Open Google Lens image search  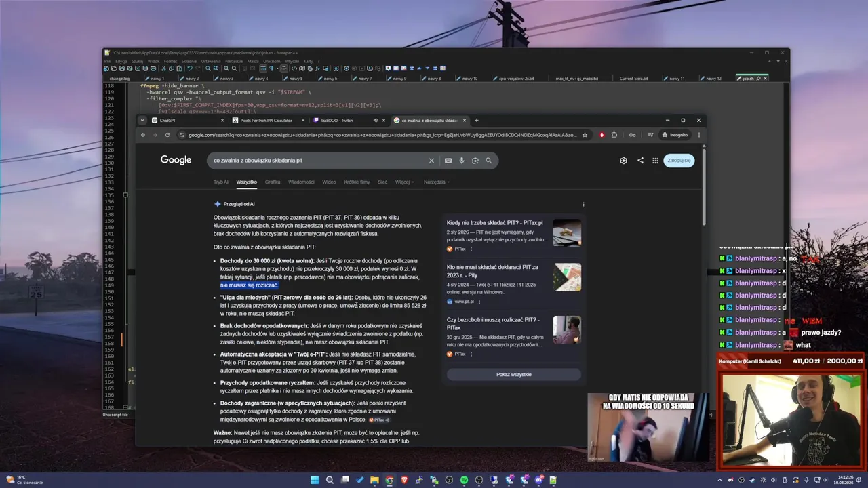pyautogui.click(x=475, y=161)
